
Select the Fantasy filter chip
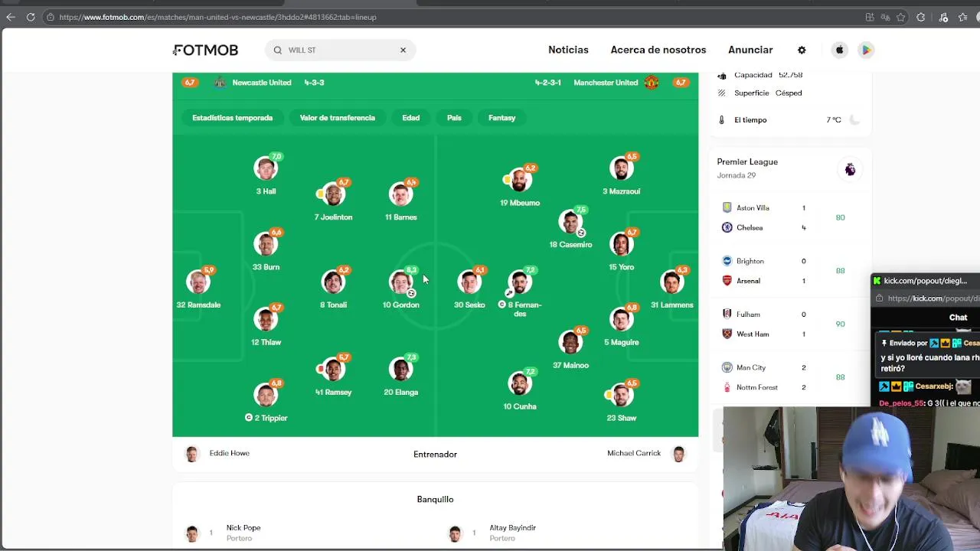click(502, 118)
